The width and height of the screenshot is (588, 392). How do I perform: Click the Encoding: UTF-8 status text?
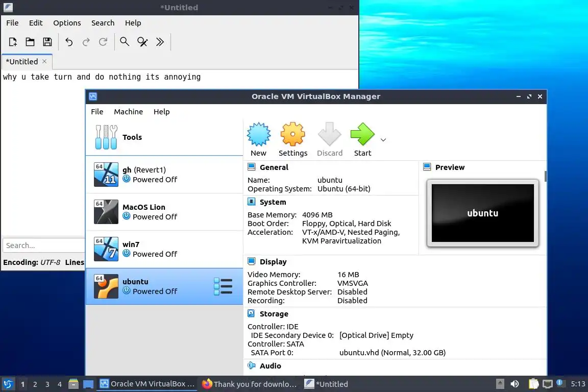click(x=32, y=262)
